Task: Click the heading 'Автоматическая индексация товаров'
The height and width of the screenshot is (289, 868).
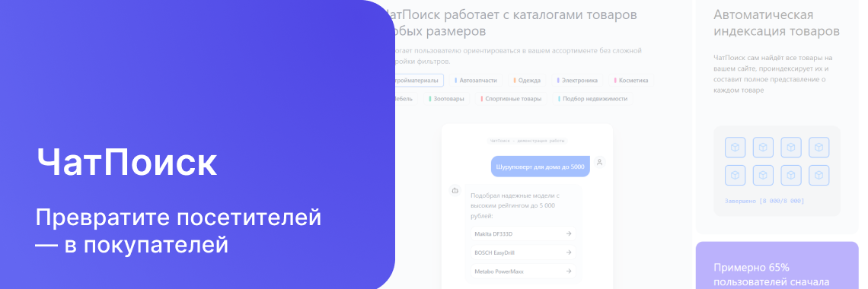Action: (777, 23)
